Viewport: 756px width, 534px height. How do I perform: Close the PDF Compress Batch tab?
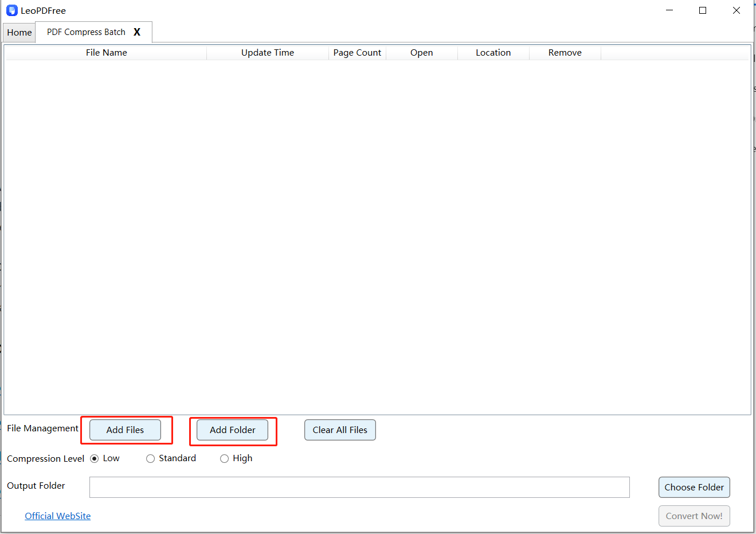click(x=137, y=33)
